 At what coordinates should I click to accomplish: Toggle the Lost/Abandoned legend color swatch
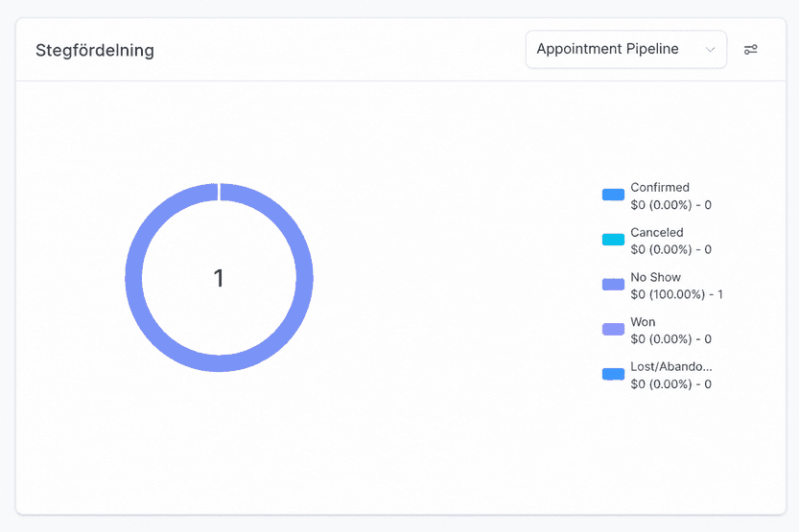coord(613,374)
